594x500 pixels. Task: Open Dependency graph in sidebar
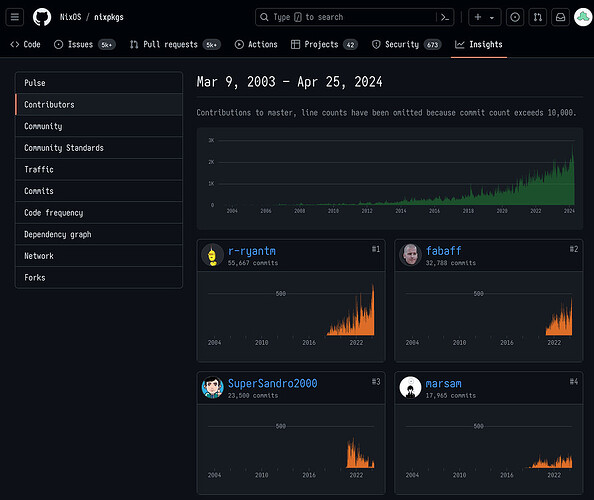click(98, 234)
